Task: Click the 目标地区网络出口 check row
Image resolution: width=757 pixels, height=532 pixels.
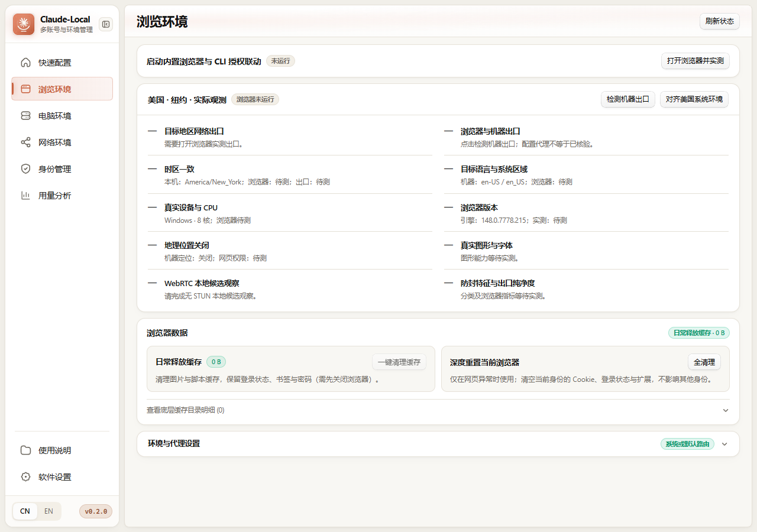Action: [x=290, y=137]
